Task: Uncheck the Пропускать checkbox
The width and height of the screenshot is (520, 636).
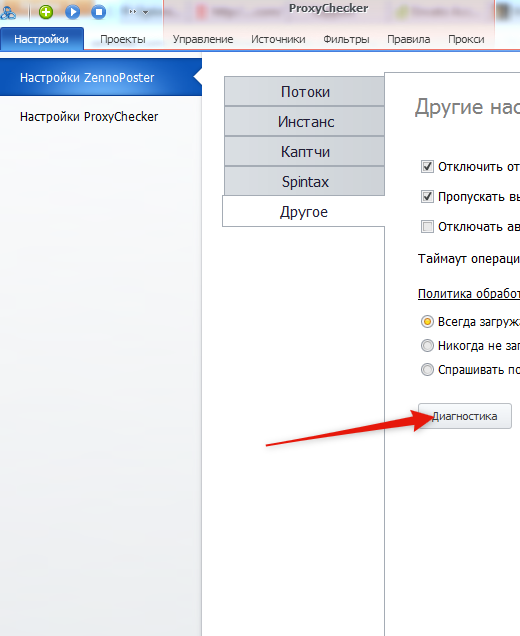Action: pos(427,196)
